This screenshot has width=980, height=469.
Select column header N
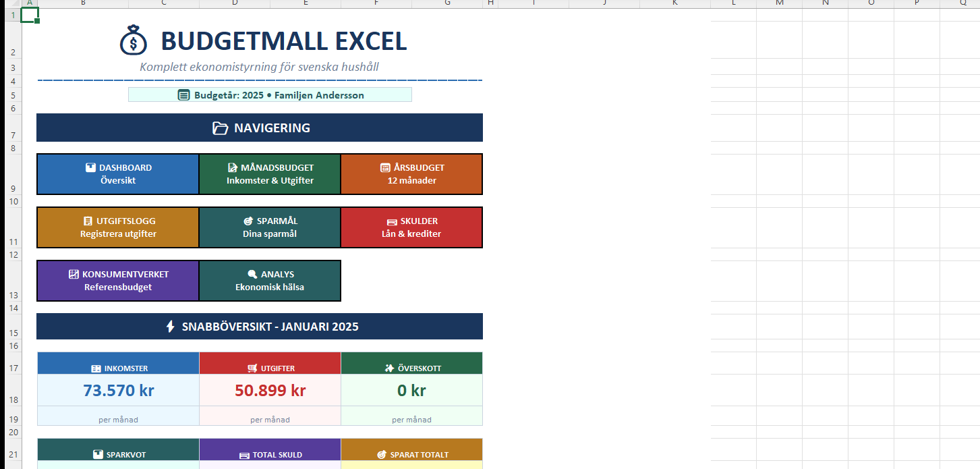(x=825, y=3)
